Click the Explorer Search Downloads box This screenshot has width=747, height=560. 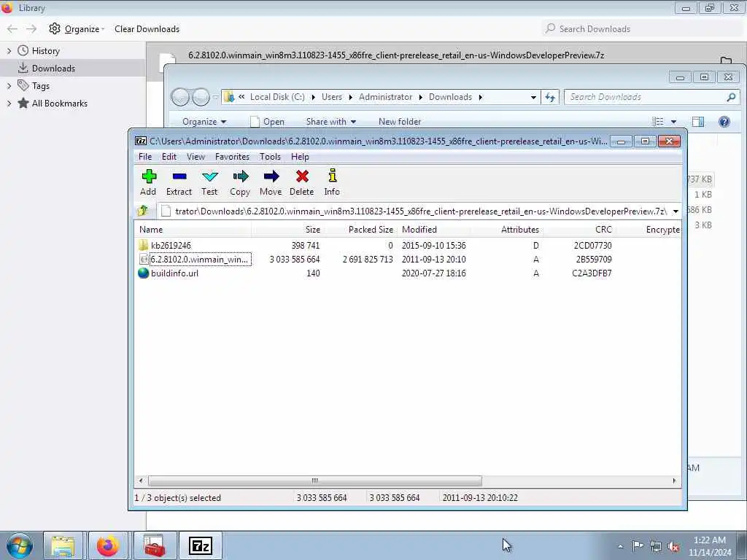click(x=651, y=97)
